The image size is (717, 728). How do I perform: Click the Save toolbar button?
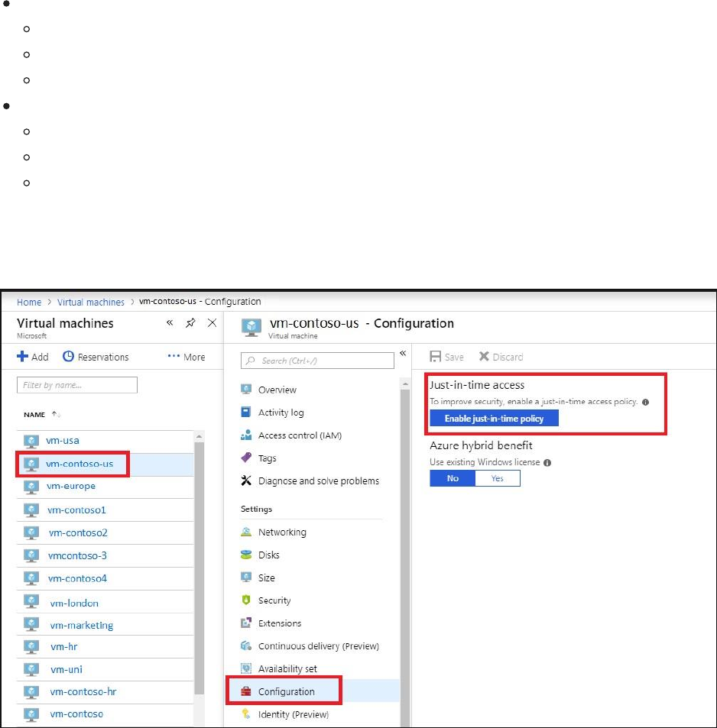(x=446, y=357)
